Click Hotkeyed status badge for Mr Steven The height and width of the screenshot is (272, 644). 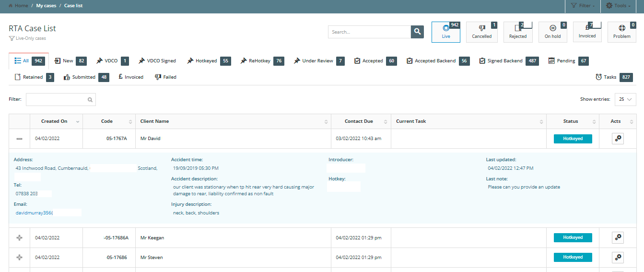coord(573,258)
